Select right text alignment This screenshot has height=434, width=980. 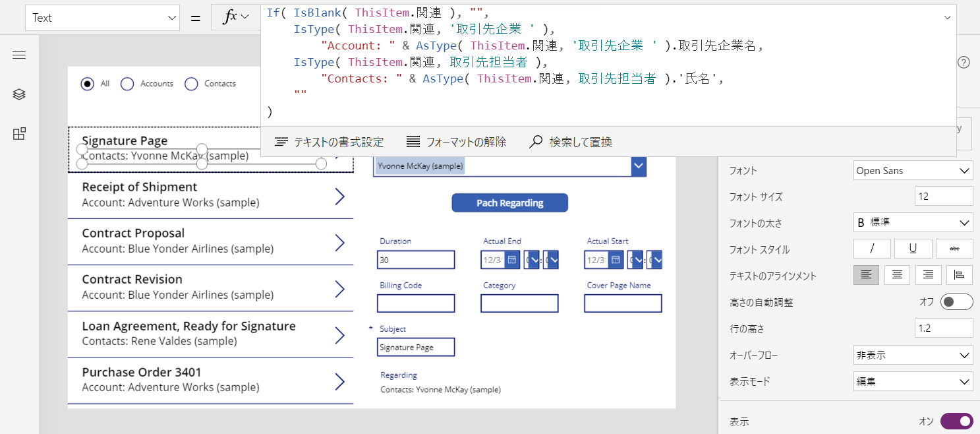coord(928,275)
